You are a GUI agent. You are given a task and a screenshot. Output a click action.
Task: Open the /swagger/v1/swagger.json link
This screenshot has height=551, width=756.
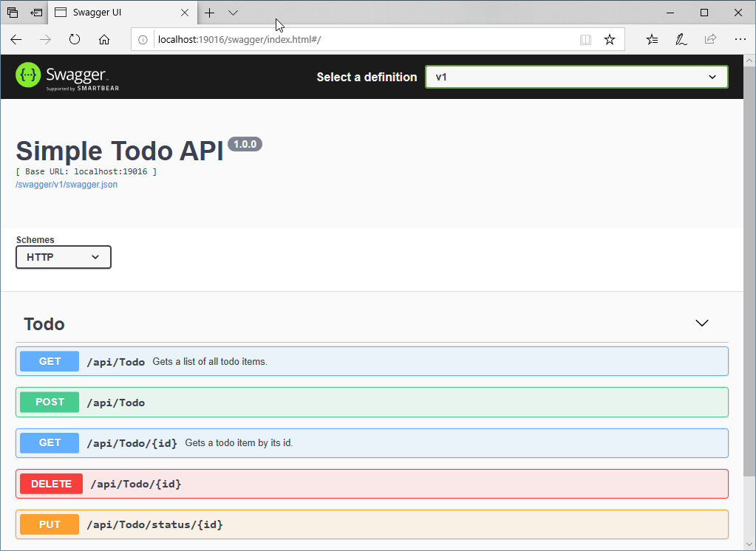tap(67, 185)
